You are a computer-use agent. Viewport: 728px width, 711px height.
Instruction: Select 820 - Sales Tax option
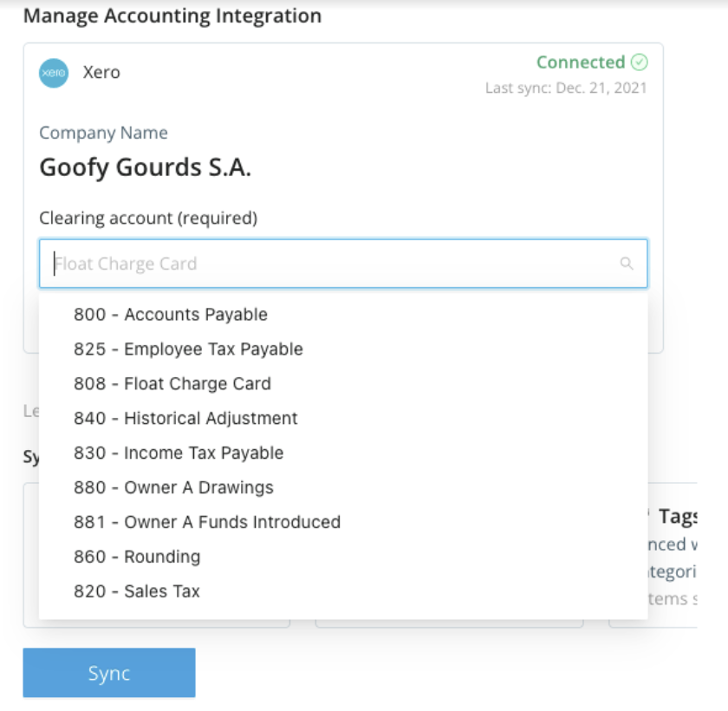pos(137,592)
